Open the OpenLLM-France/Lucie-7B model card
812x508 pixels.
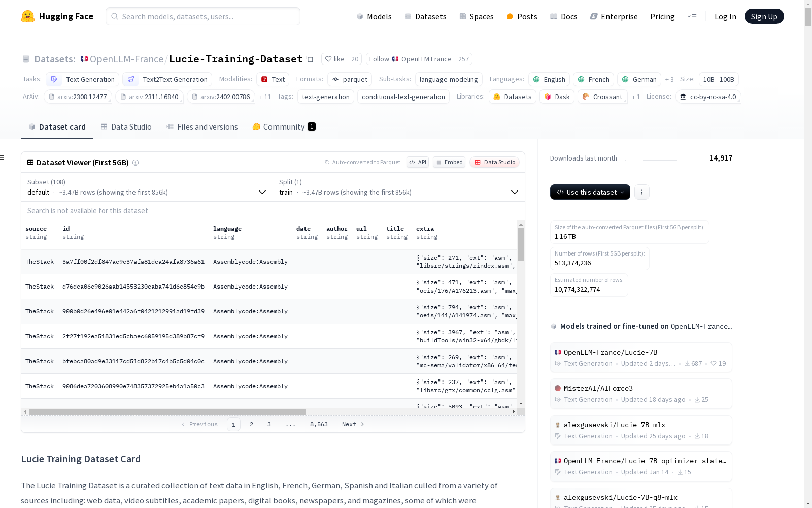(641, 357)
